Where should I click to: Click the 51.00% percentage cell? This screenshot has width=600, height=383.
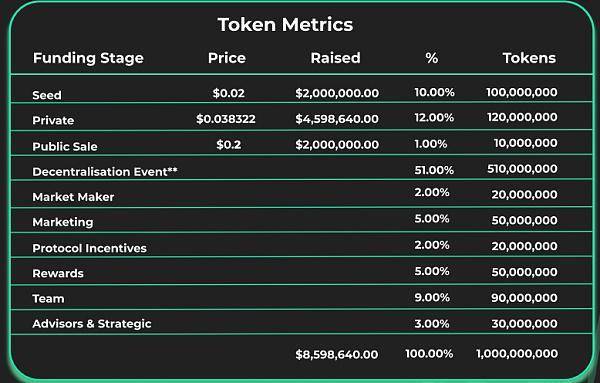pos(434,170)
